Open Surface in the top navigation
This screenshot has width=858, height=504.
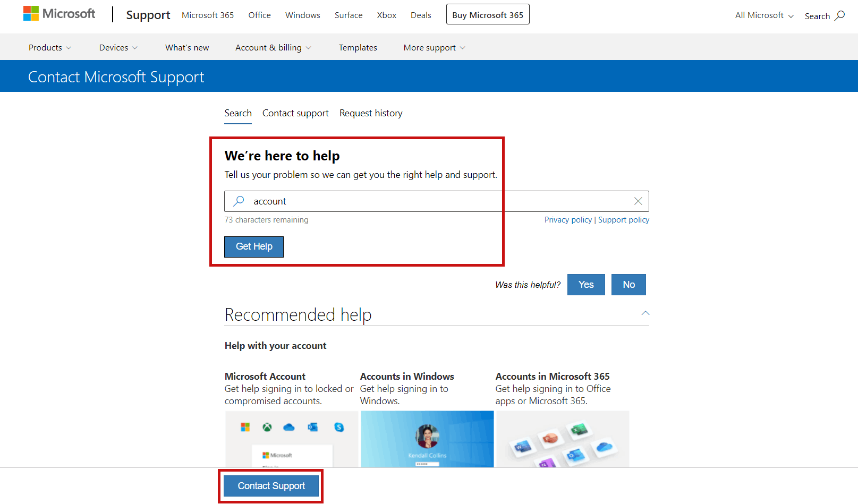(349, 15)
